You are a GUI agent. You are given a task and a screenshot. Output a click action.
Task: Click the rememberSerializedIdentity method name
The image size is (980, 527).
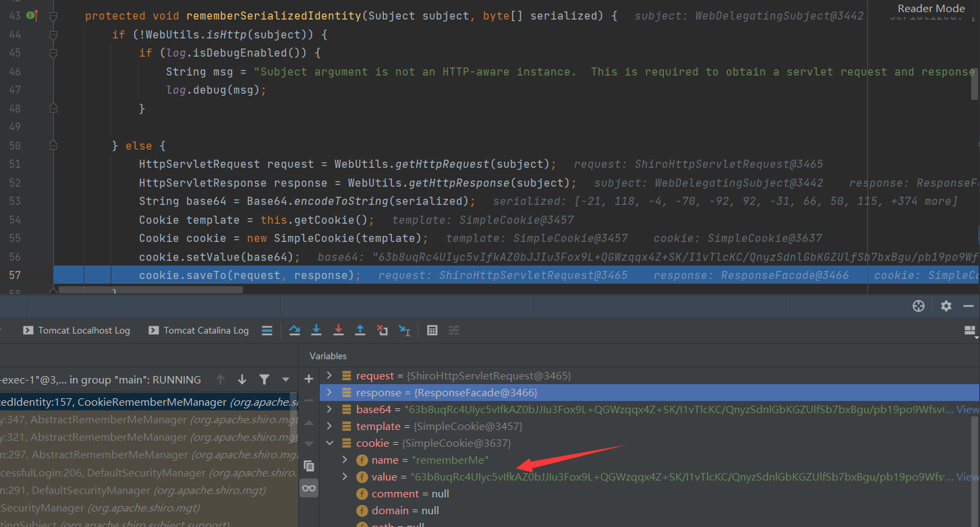coord(274,15)
